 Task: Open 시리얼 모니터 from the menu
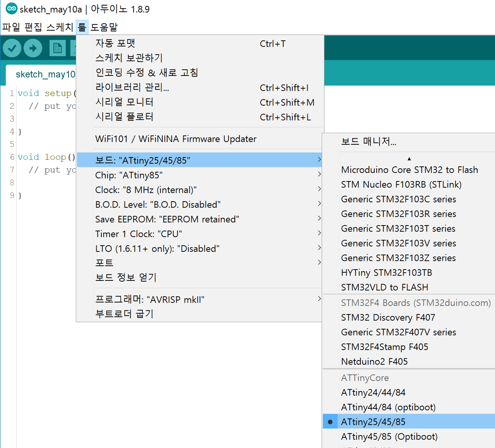(200, 102)
